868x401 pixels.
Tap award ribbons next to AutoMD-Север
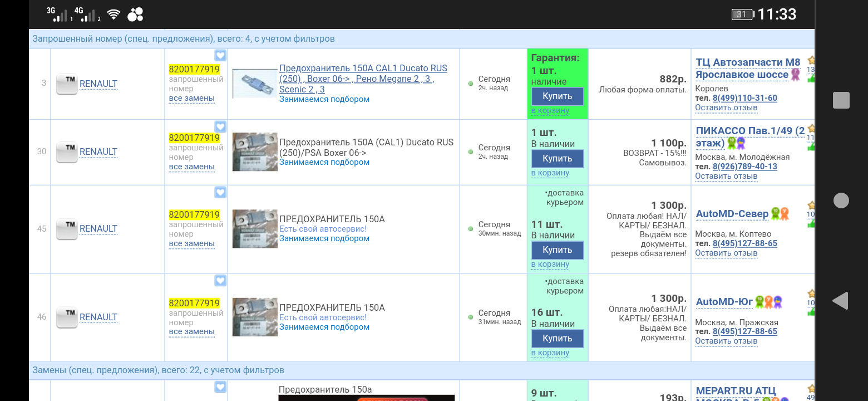coord(780,214)
